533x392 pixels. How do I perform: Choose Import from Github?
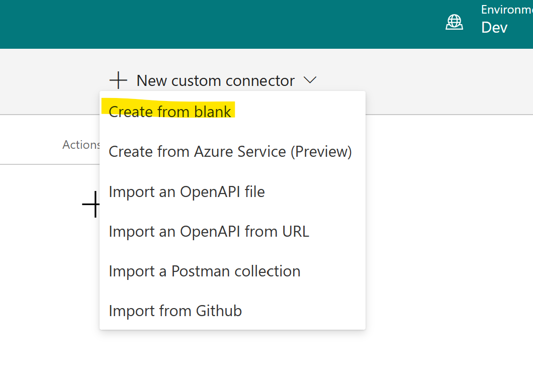[x=232, y=311]
